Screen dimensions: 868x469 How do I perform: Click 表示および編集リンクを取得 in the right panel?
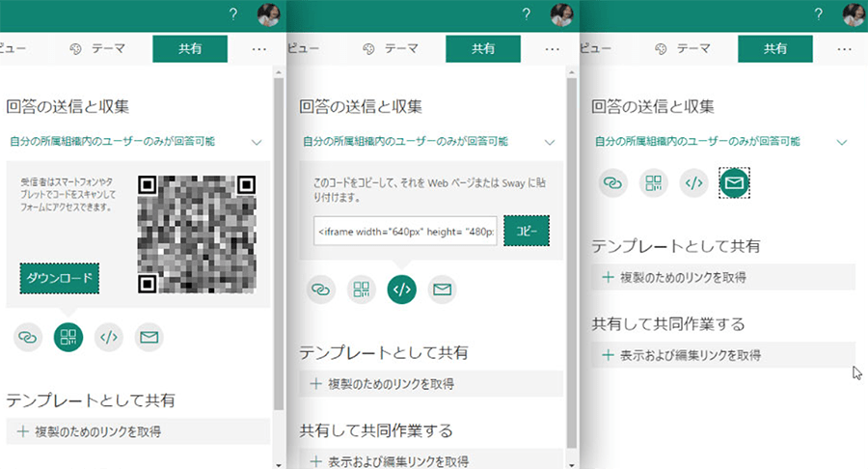tap(723, 355)
